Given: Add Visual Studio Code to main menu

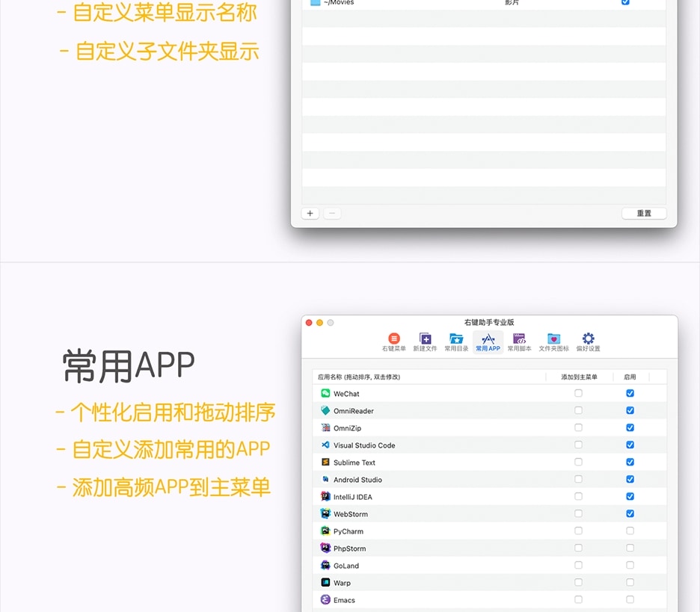Looking at the screenshot, I should pyautogui.click(x=578, y=445).
